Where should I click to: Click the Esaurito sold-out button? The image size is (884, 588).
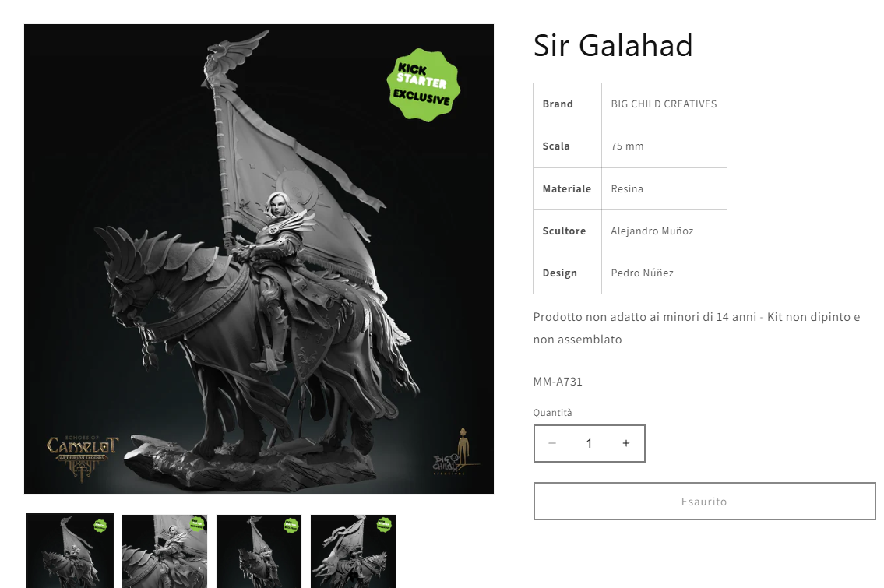click(x=704, y=502)
